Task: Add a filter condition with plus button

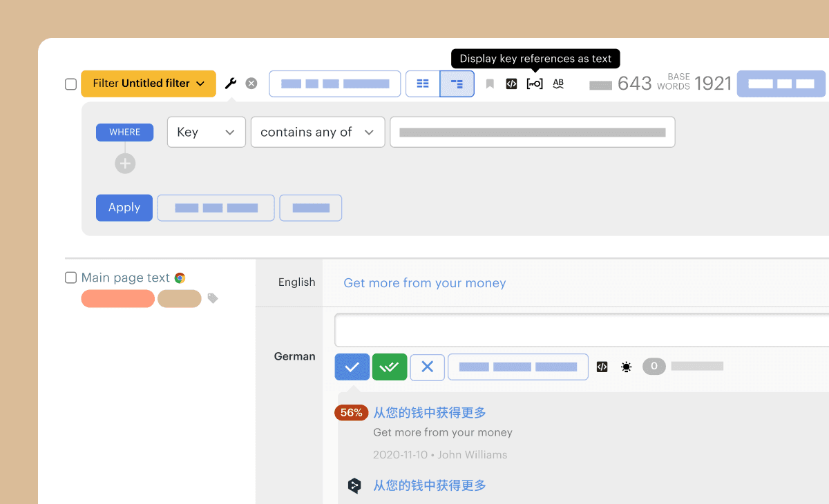Action: [125, 164]
